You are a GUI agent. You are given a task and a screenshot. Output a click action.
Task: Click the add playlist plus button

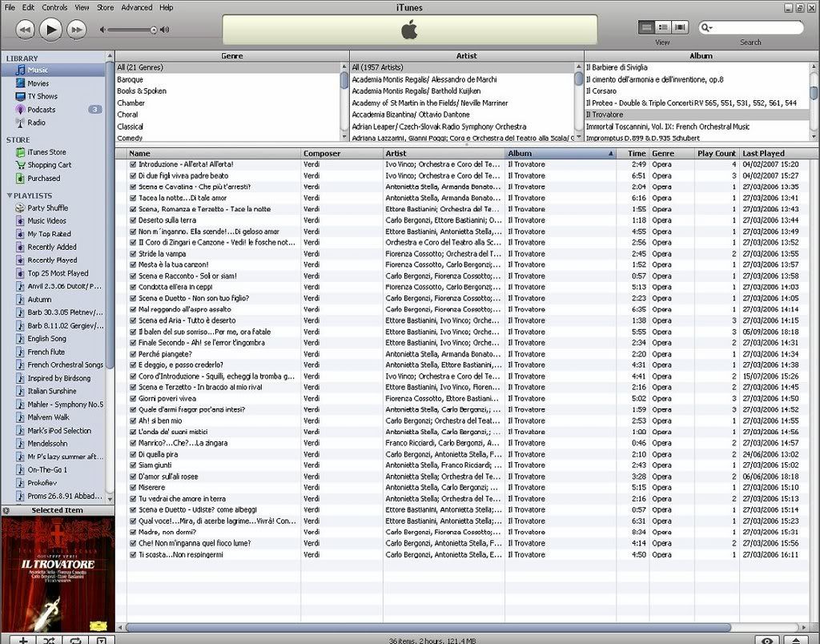pos(23,640)
